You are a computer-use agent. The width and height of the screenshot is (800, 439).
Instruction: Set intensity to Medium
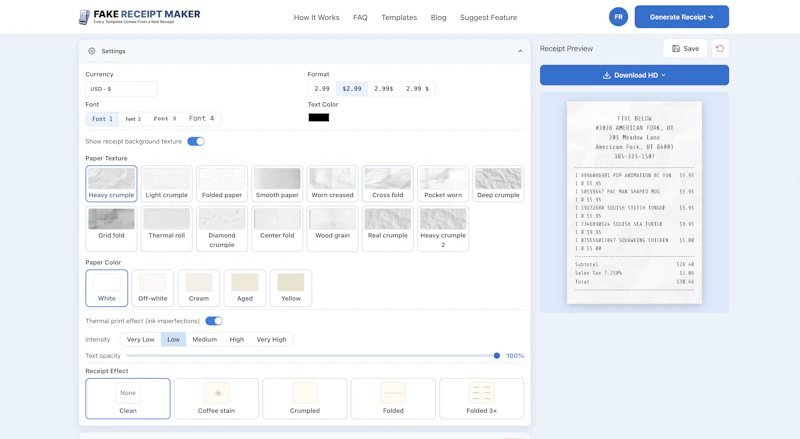pyautogui.click(x=205, y=339)
